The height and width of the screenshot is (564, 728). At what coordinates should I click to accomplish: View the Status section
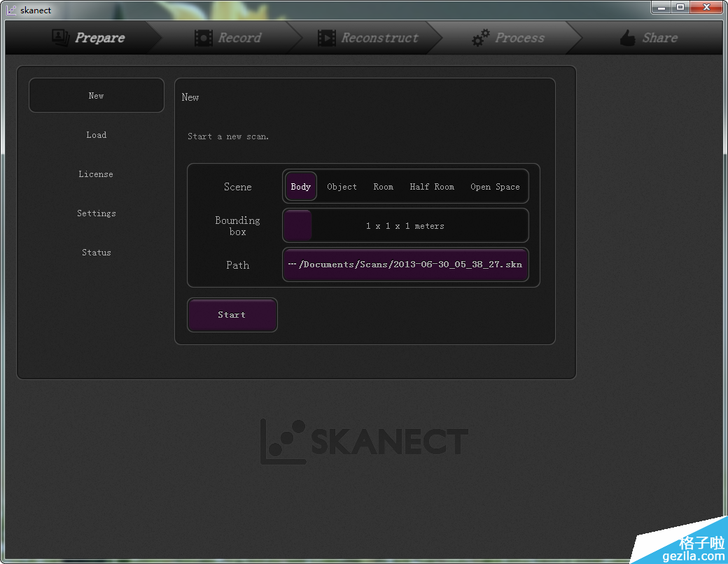point(97,253)
